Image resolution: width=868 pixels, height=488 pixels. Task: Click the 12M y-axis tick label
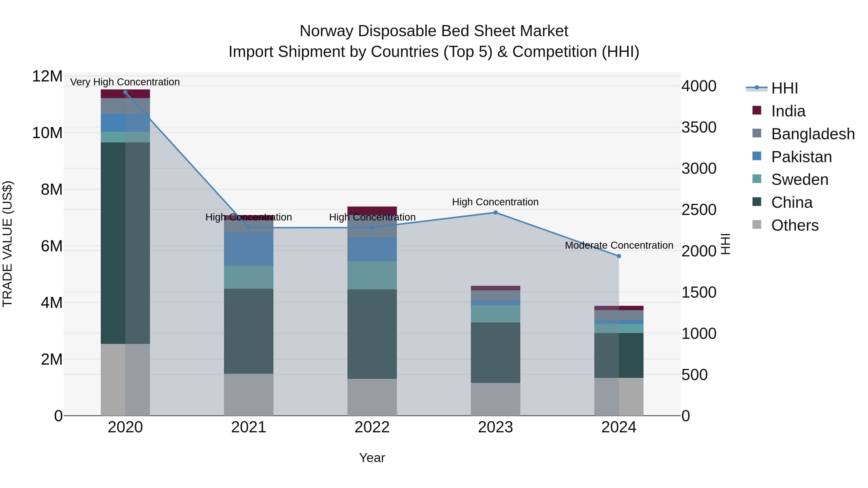coord(47,76)
